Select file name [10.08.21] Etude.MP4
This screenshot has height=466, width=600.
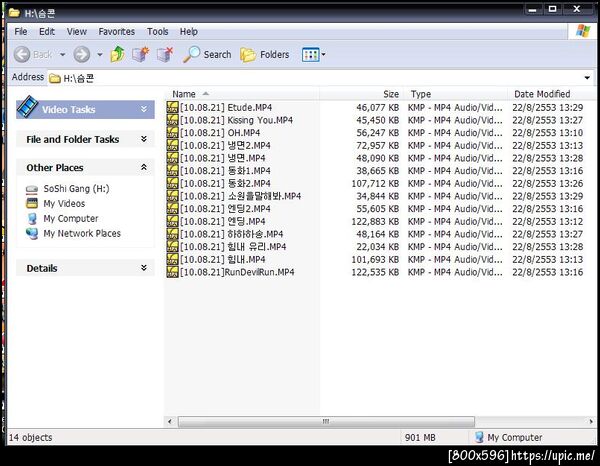pos(226,107)
